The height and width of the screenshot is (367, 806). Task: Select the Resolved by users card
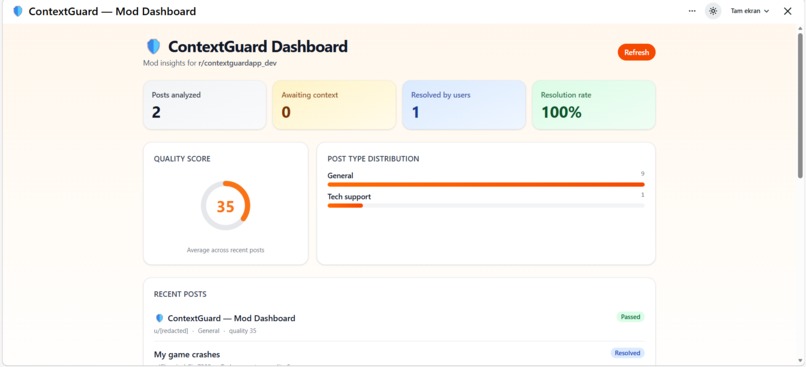point(464,105)
